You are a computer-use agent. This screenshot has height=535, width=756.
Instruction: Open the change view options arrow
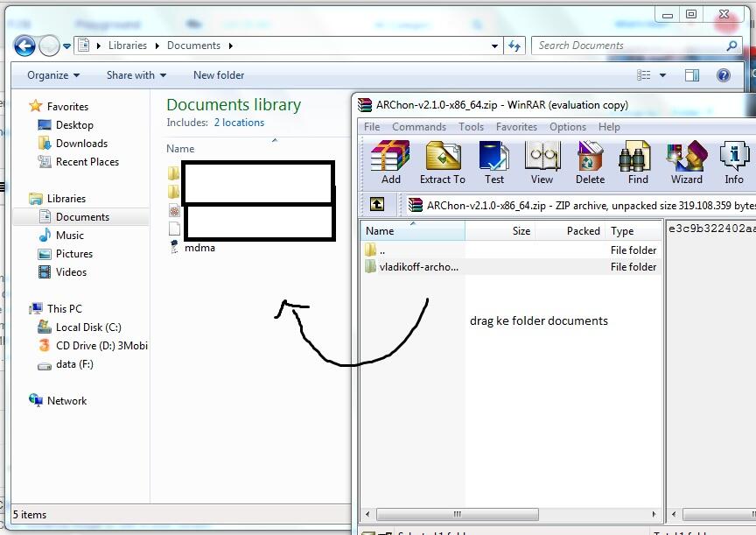(662, 75)
